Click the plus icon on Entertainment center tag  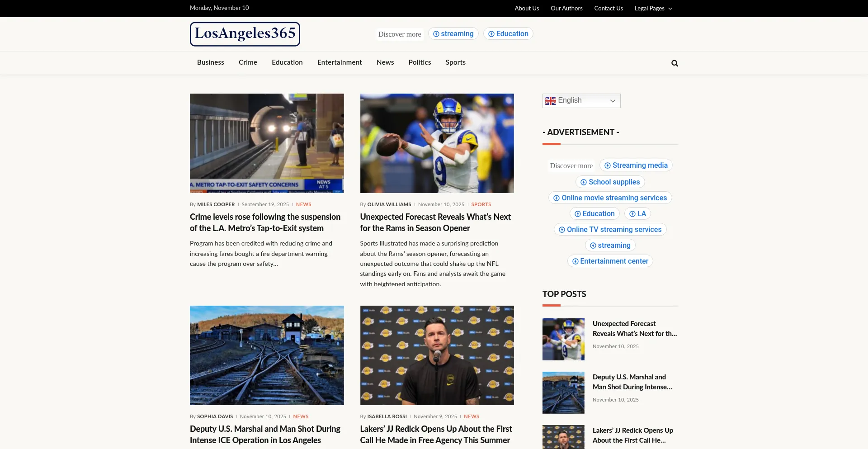tap(576, 261)
